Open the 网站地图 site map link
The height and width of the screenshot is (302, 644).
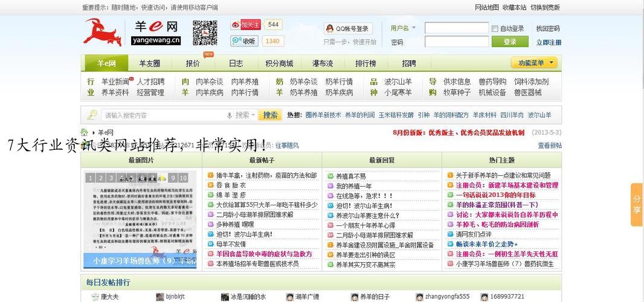tap(487, 7)
